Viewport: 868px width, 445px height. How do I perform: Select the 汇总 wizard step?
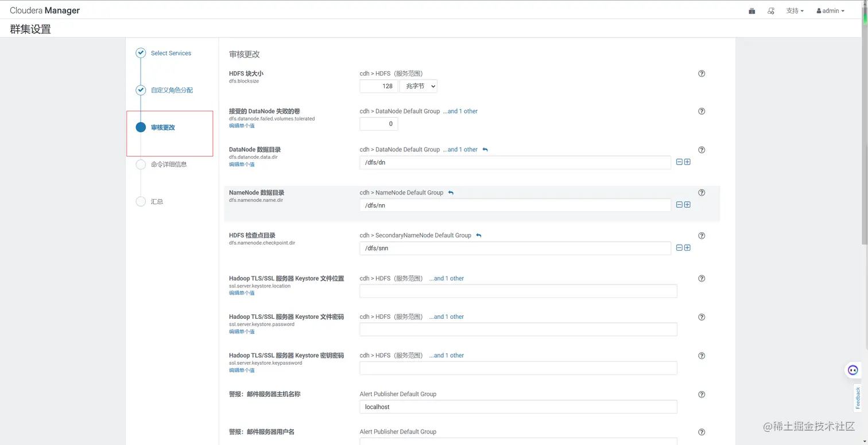pyautogui.click(x=157, y=201)
